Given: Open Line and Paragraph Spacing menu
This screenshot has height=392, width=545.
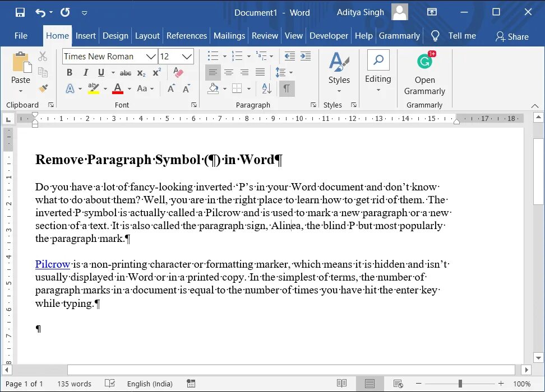Looking at the screenshot, I should [x=284, y=72].
